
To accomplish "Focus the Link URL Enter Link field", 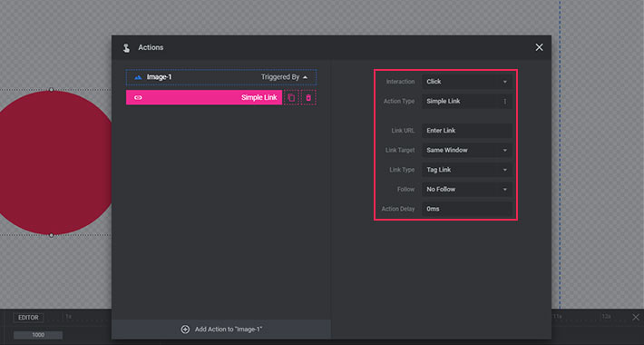I will pyautogui.click(x=467, y=131).
